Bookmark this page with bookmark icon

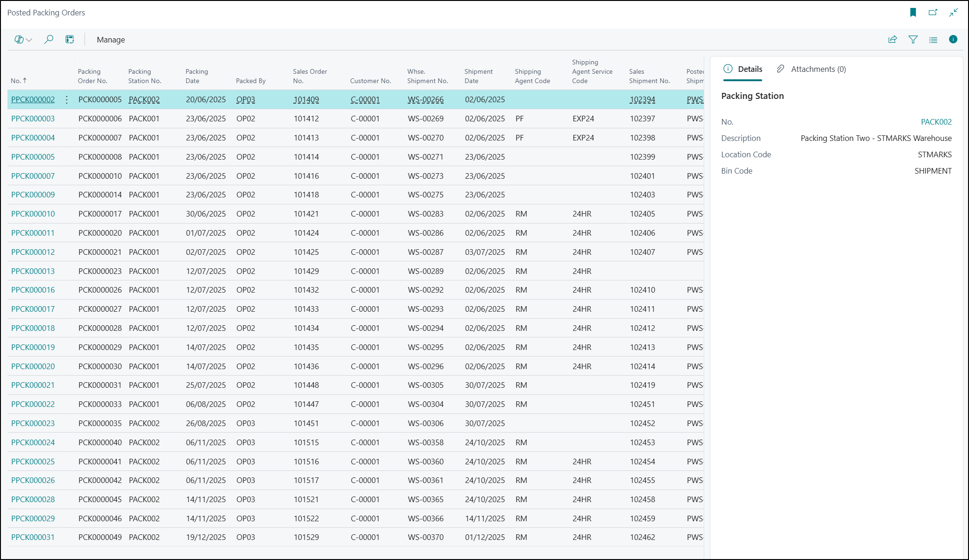tap(913, 13)
